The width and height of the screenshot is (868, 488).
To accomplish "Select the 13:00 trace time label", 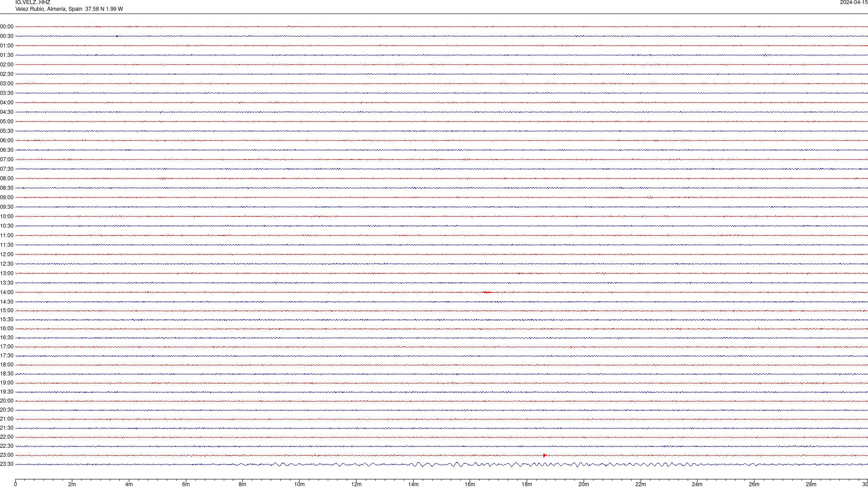I will point(7,273).
